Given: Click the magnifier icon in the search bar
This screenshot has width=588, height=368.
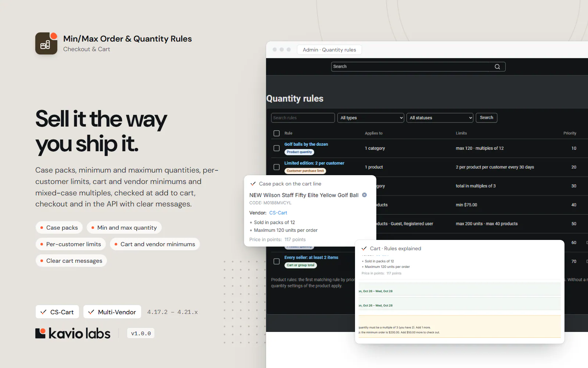Looking at the screenshot, I should tap(497, 67).
